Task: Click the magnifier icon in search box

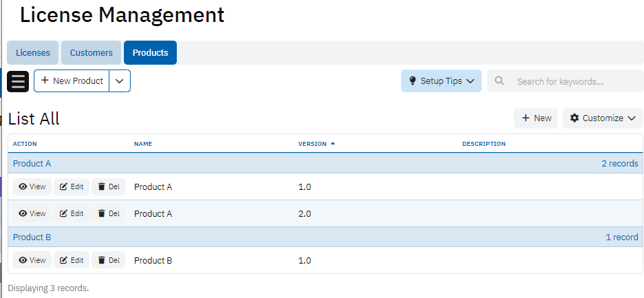Action: (x=500, y=81)
